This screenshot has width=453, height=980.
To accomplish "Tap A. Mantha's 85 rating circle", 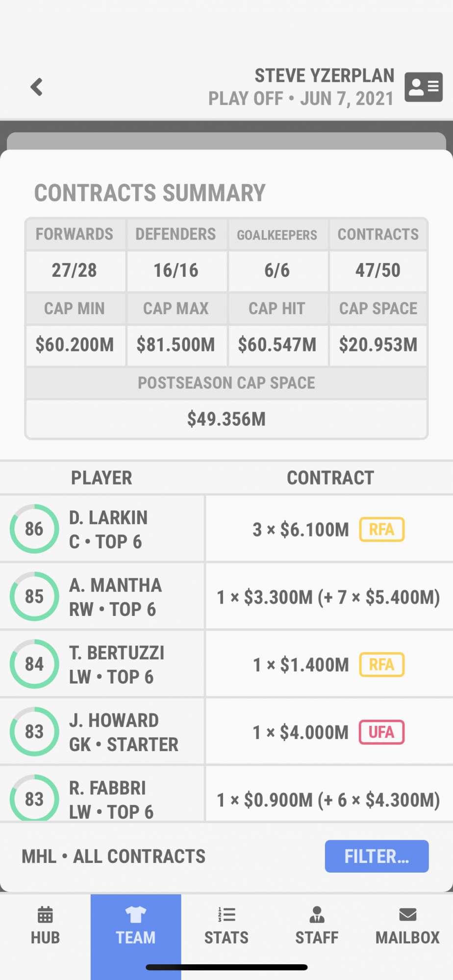I will click(34, 596).
